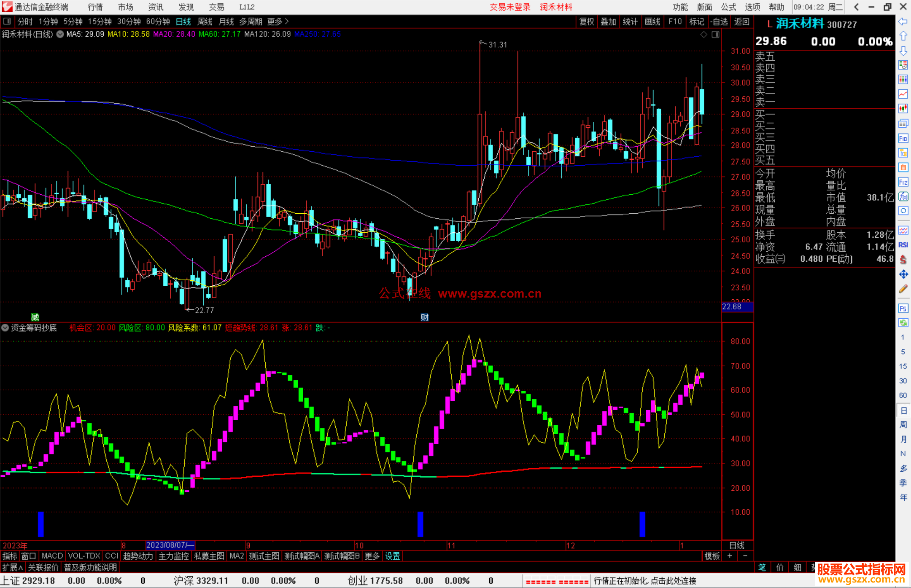Toggle the 资金筹码抄底 indicator circle button

tap(5, 328)
